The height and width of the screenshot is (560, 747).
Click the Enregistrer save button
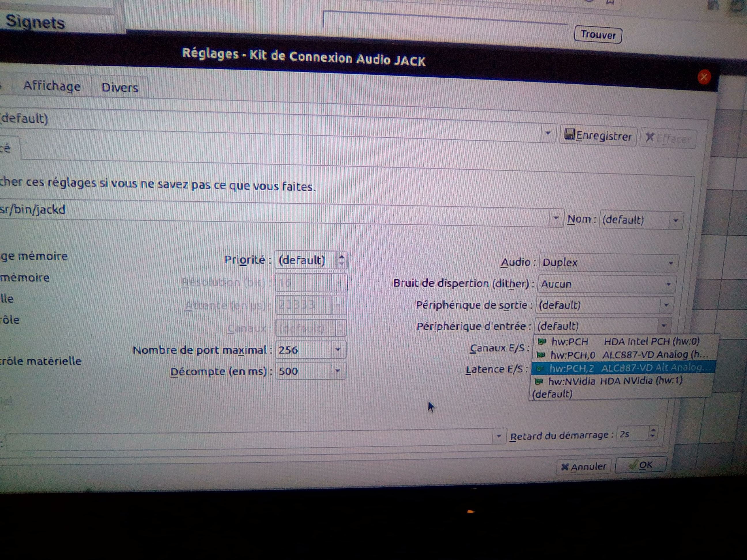[598, 136]
